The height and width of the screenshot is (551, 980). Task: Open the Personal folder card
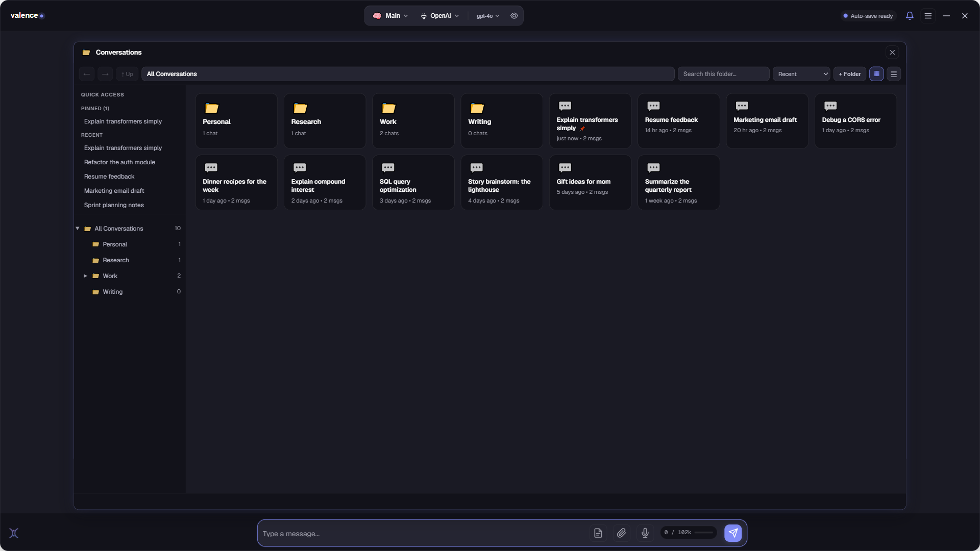[x=236, y=121]
